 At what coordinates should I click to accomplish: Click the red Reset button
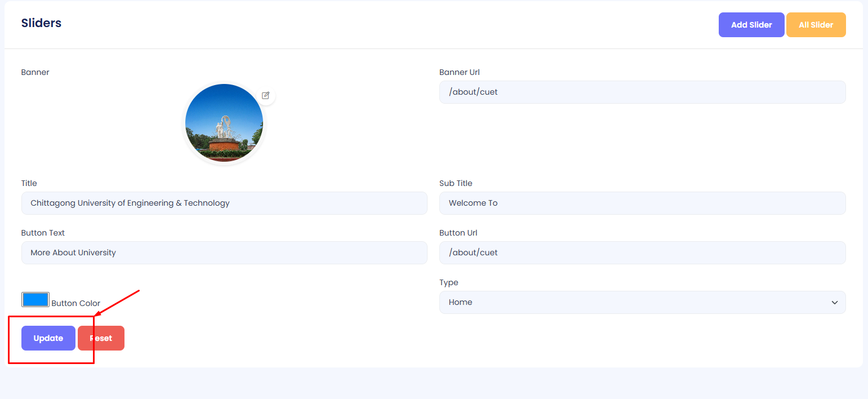point(101,338)
